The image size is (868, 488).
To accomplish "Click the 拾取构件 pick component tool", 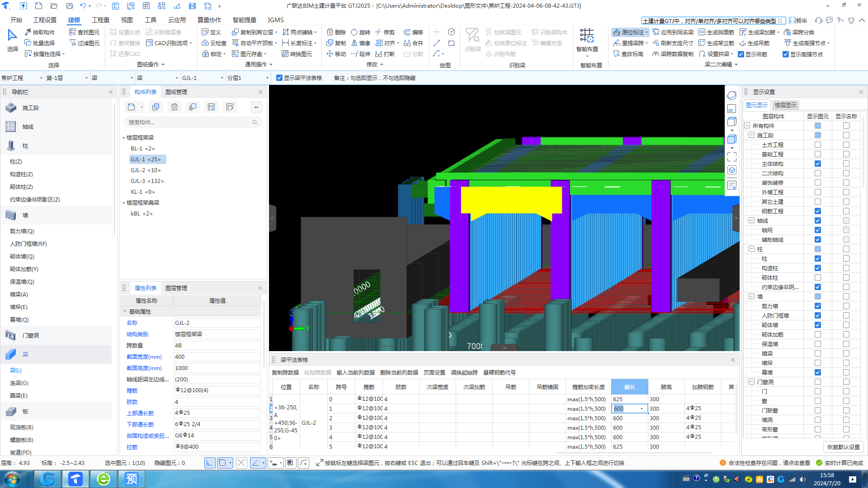I will (40, 32).
